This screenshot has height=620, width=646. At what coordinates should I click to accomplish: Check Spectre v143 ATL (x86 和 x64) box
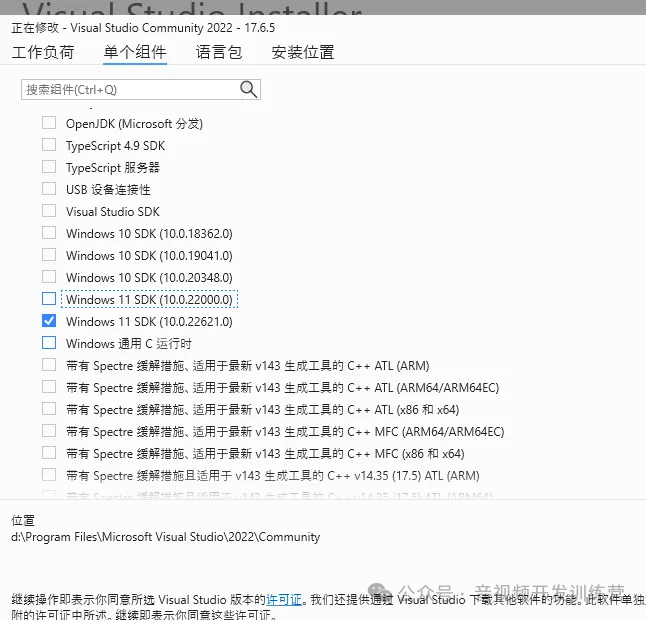tap(49, 409)
